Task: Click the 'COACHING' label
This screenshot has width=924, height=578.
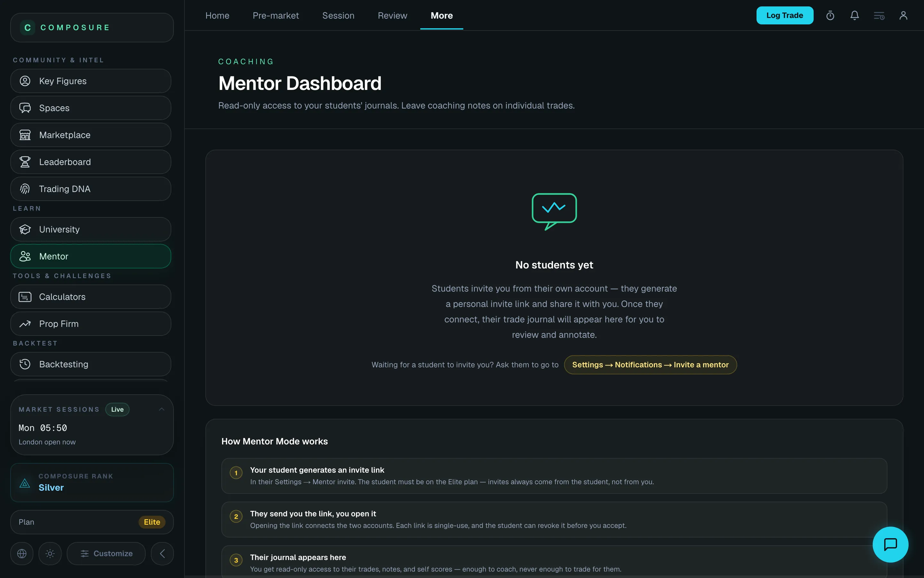Action: coord(246,62)
